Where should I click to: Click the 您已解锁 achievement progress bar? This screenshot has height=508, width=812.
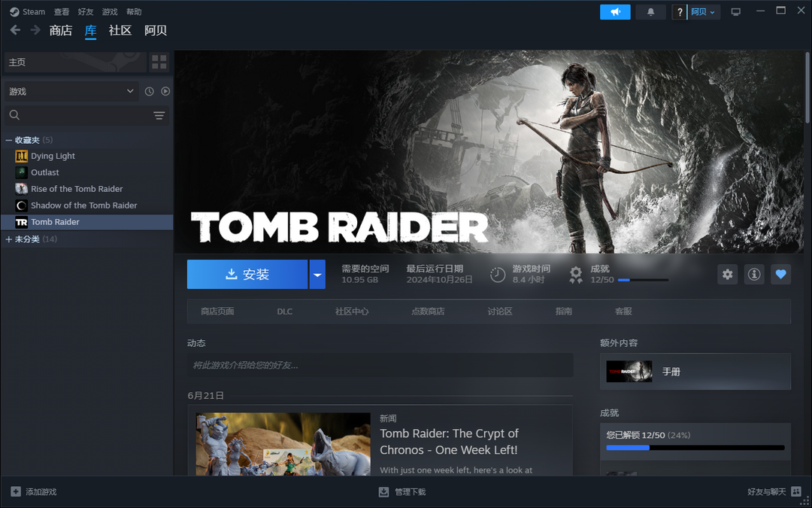(x=695, y=447)
